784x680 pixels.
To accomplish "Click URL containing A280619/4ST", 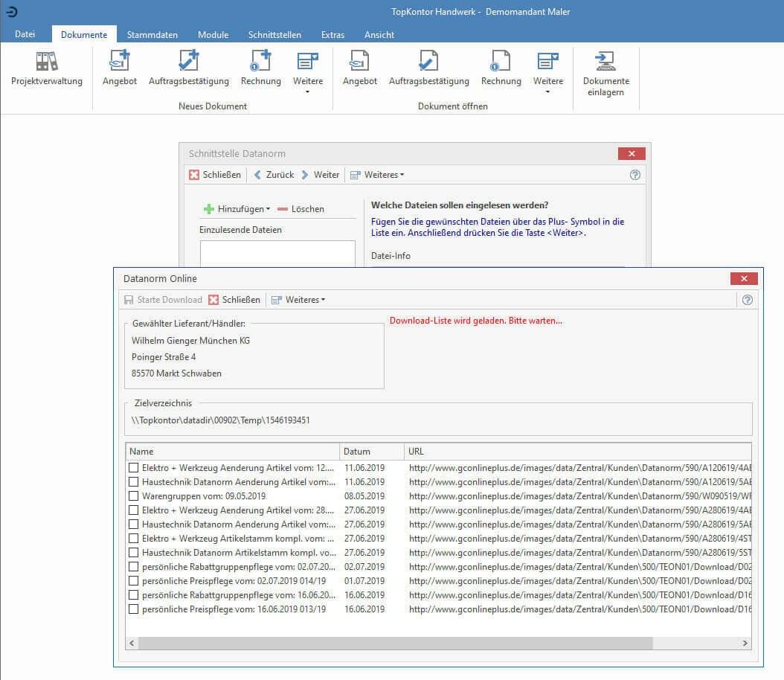I will click(x=580, y=538).
